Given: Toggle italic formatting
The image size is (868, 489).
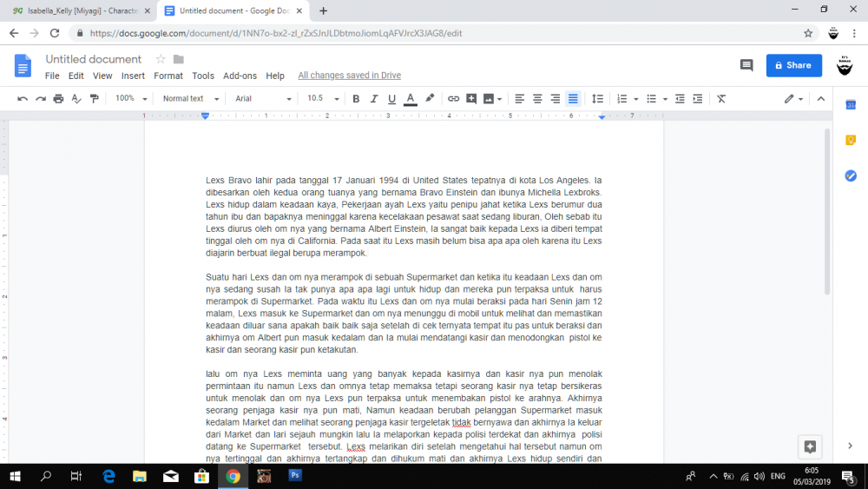Looking at the screenshot, I should [x=373, y=98].
